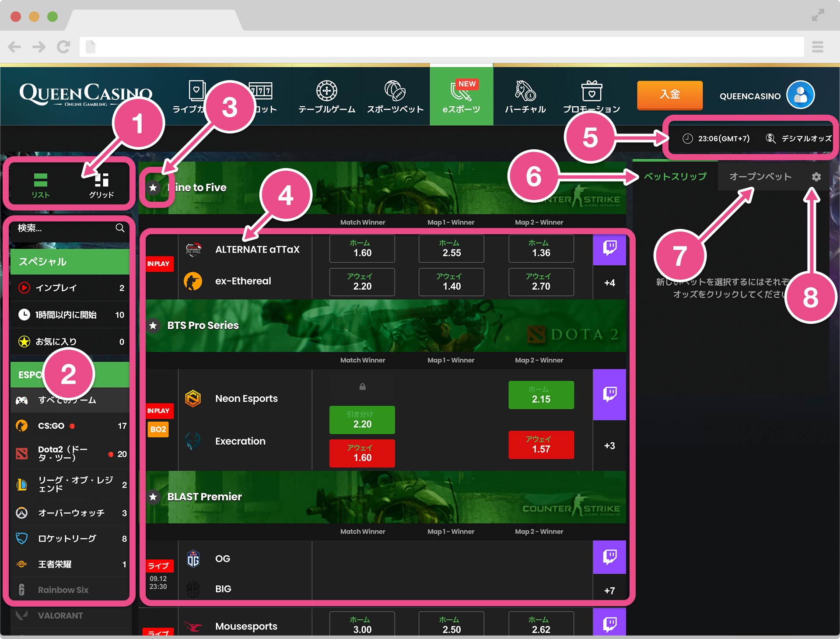Select draw (引き分け) odds 2.20
The height and width of the screenshot is (639, 840).
[x=362, y=420]
